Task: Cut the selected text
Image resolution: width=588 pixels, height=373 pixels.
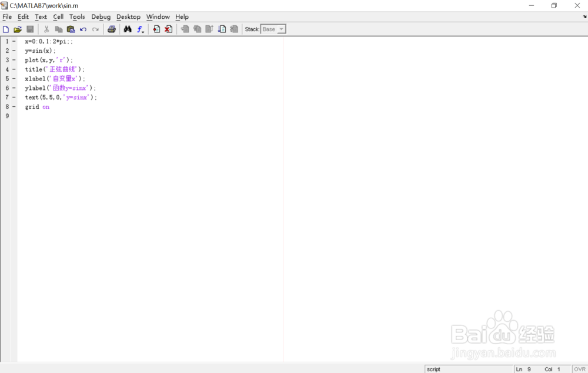Action: (46, 29)
